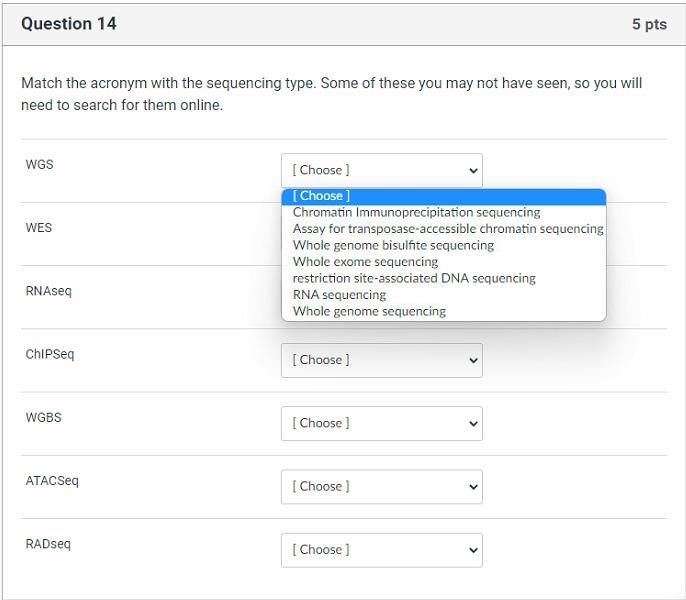The width and height of the screenshot is (686, 600).
Task: Collapse the open WGS dropdown box
Action: (x=381, y=170)
